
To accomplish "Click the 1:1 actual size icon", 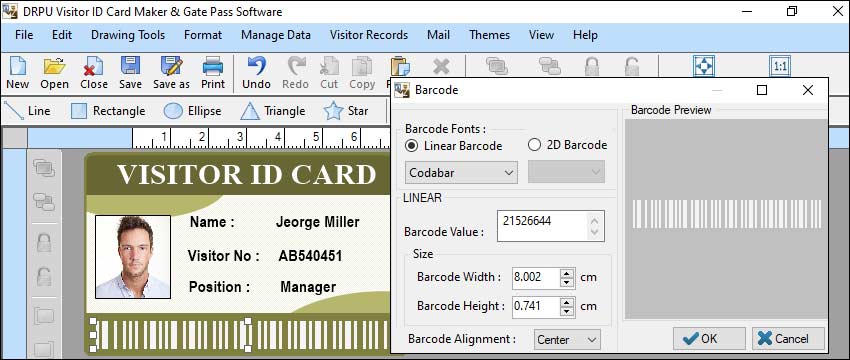I will pyautogui.click(x=780, y=66).
